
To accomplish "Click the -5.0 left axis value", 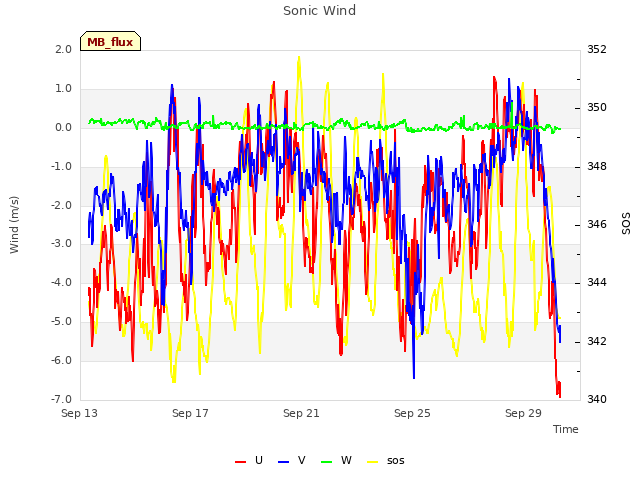I will click(x=61, y=322).
